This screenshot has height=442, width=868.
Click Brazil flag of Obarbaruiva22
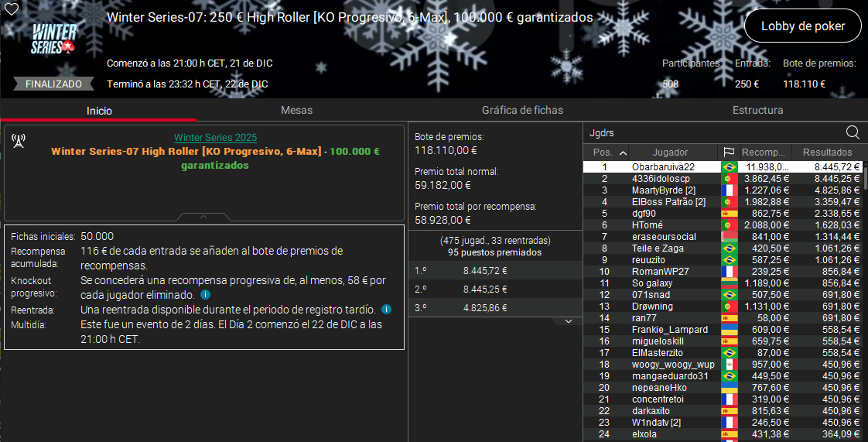pyautogui.click(x=728, y=167)
